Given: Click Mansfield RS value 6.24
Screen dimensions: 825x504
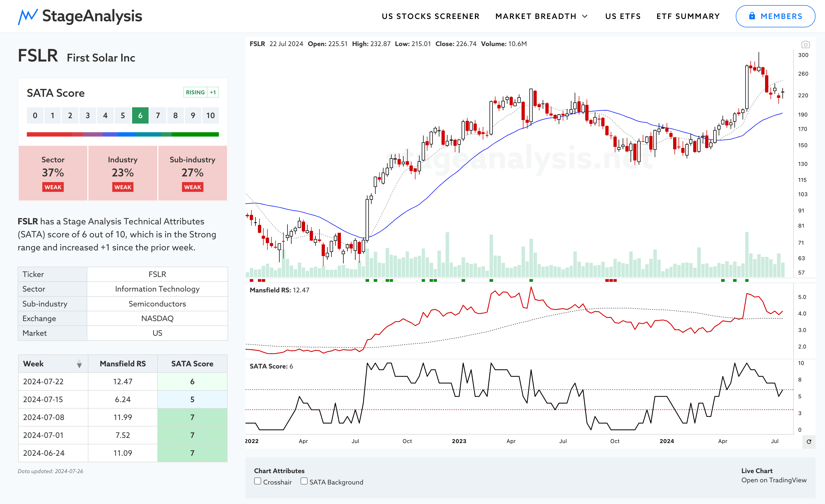Looking at the screenshot, I should pos(123,399).
